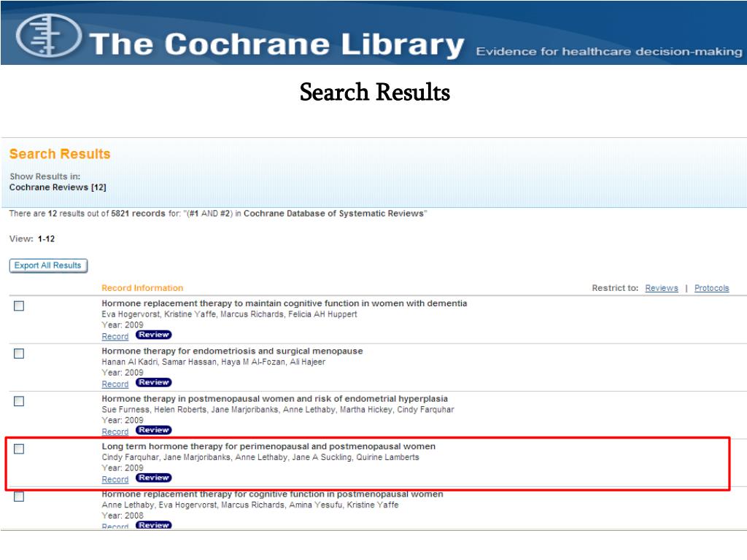Open Record link for endometriosis review
Image resolution: width=747 pixels, height=560 pixels.
click(115, 384)
